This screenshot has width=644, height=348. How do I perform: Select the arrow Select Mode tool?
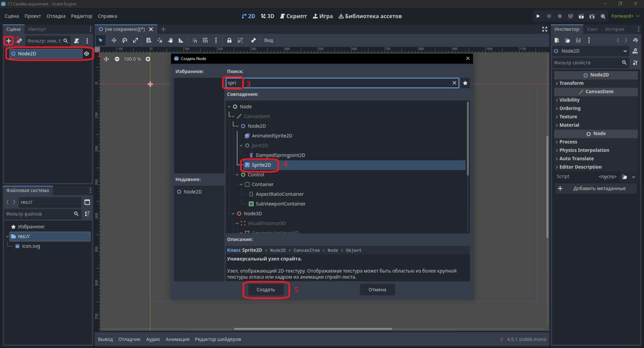pyautogui.click(x=101, y=40)
